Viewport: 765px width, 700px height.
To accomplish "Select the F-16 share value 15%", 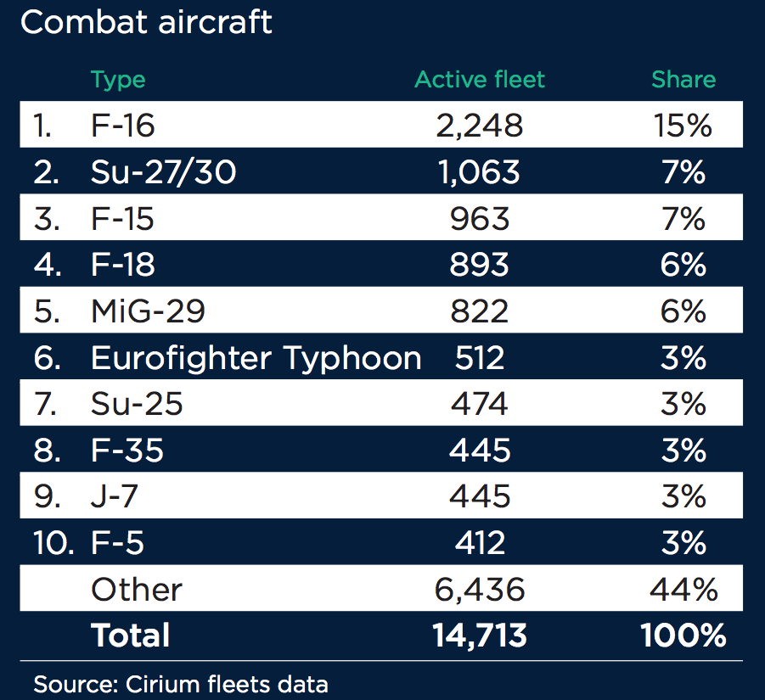I will click(x=683, y=126).
